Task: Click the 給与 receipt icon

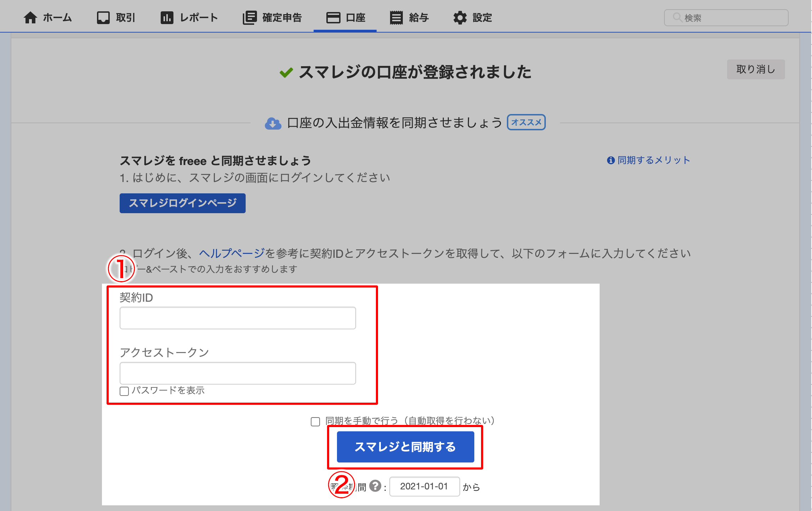Action: pyautogui.click(x=396, y=17)
